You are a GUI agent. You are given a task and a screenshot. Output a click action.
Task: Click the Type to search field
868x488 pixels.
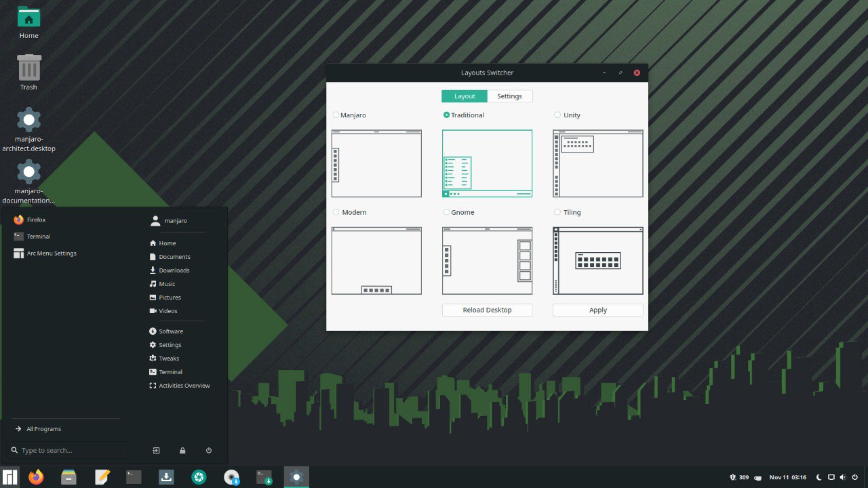pyautogui.click(x=68, y=450)
